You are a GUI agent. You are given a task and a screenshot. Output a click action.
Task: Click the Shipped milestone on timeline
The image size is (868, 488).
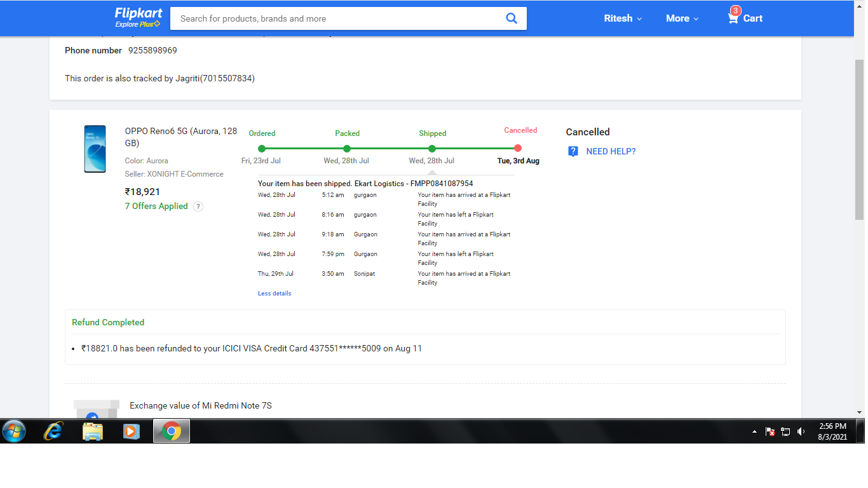click(432, 149)
